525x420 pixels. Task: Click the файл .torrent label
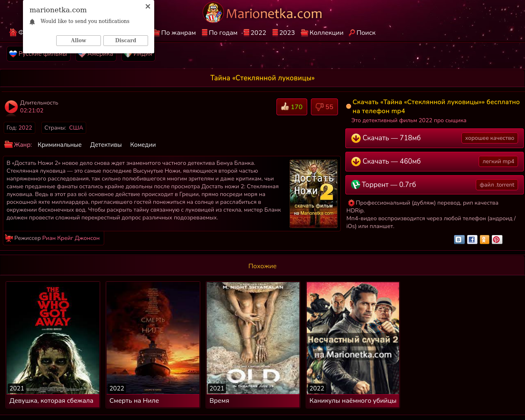pos(497,185)
